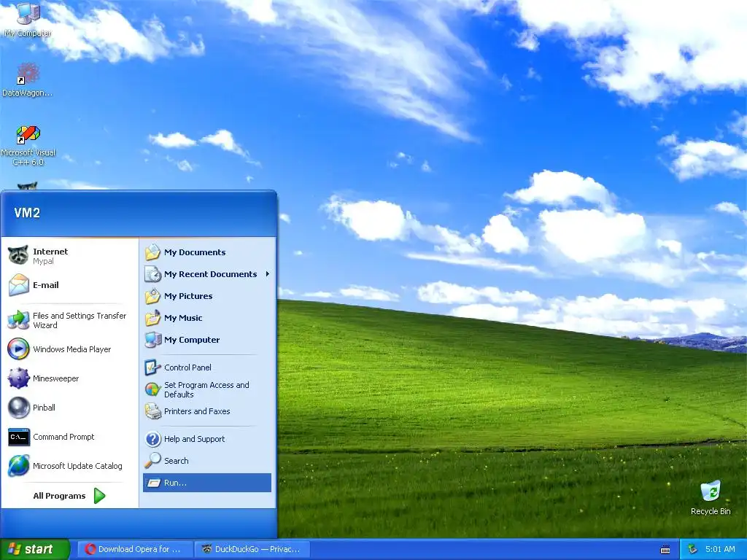Click the Control Panel icon

pyautogui.click(x=153, y=367)
